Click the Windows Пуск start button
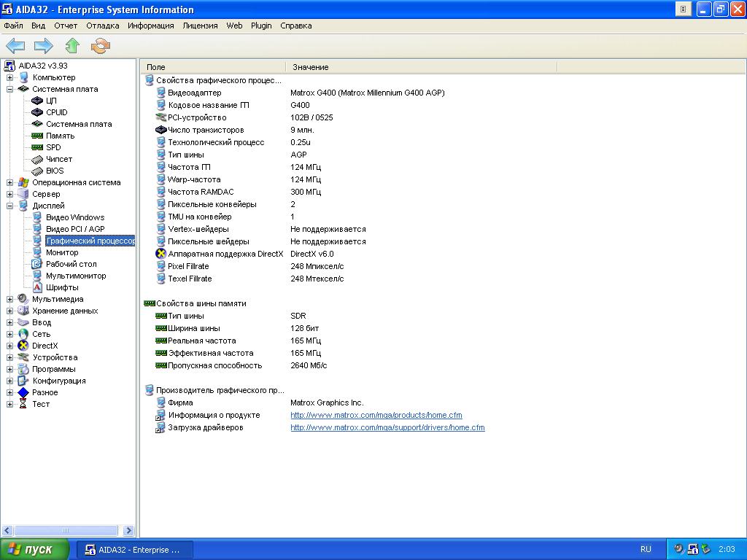This screenshot has width=747, height=560. click(35, 550)
